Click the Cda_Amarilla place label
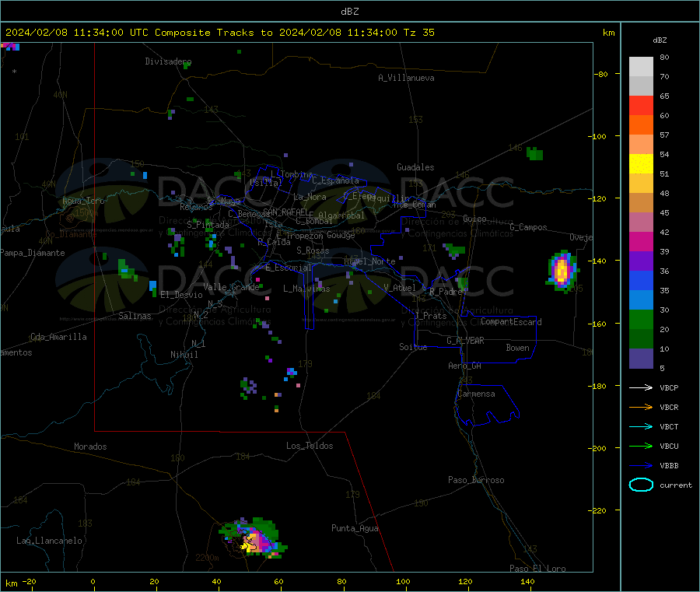Image resolution: width=700 pixels, height=592 pixels. click(58, 337)
